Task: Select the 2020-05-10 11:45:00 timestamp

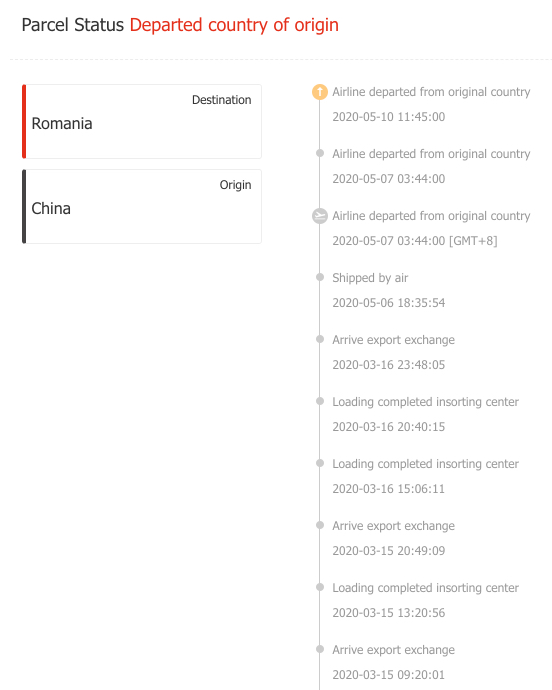Action: [x=389, y=117]
